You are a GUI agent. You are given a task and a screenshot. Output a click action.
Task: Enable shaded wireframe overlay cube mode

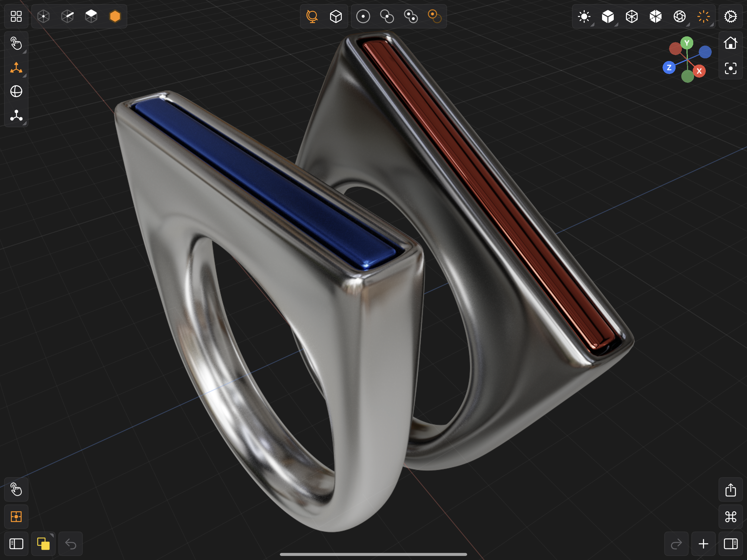tap(656, 16)
